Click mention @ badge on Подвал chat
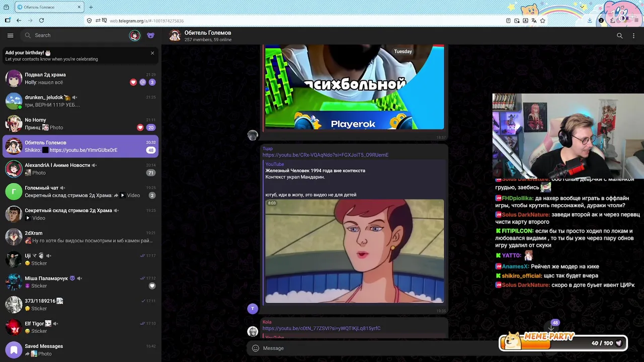Screen dimensions: 644x362 point(143,82)
